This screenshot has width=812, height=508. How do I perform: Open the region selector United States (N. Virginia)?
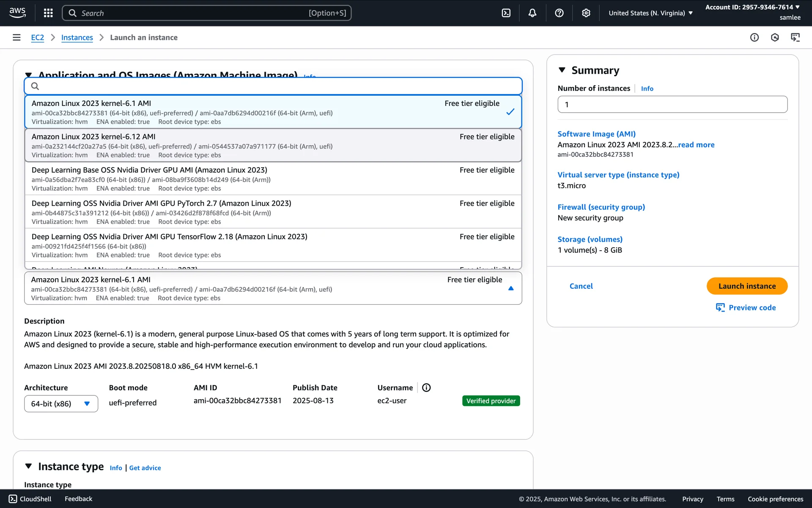point(650,13)
